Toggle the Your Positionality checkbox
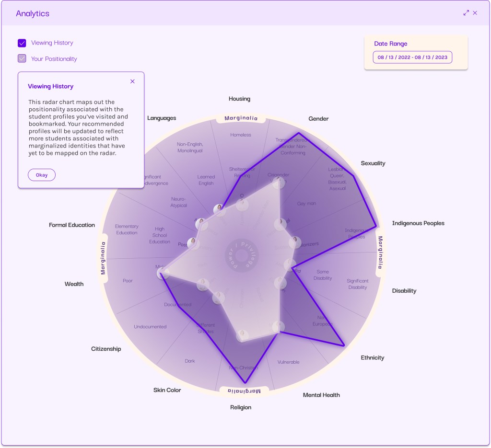The width and height of the screenshot is (491, 448). coord(22,59)
